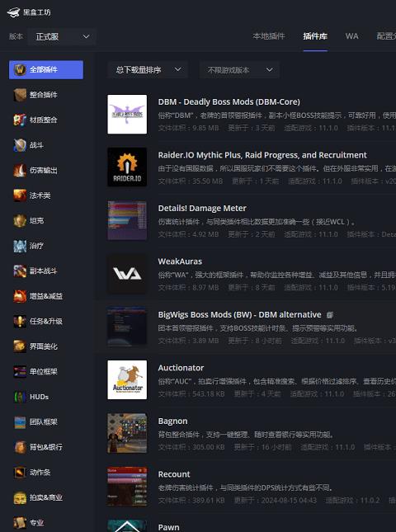Image resolution: width=396 pixels, height=532 pixels.
Task: Click the Auctionator plugin thumbnail
Action: pyautogui.click(x=127, y=380)
